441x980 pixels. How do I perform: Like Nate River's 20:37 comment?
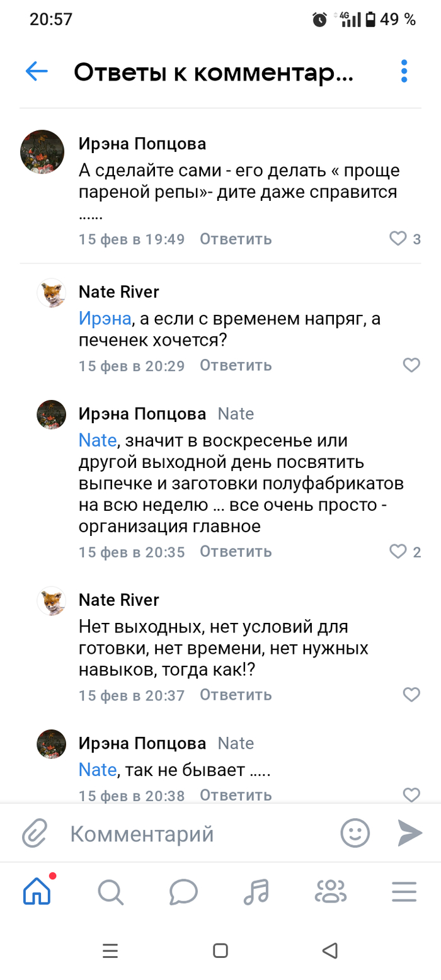411,695
